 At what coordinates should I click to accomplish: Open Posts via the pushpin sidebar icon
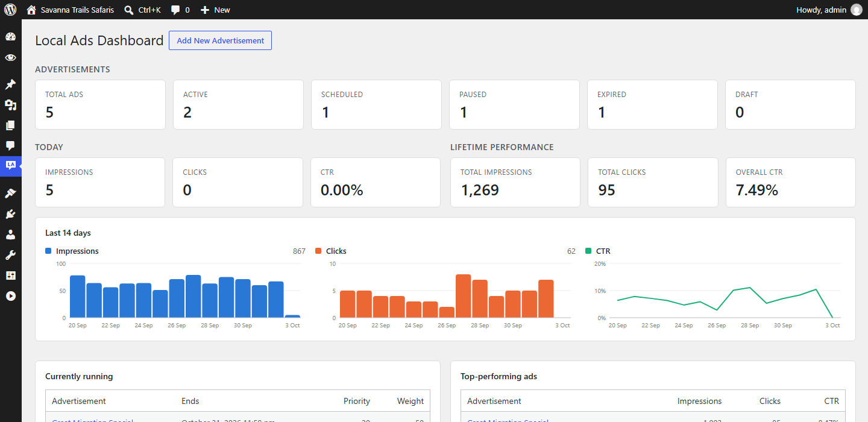10,84
